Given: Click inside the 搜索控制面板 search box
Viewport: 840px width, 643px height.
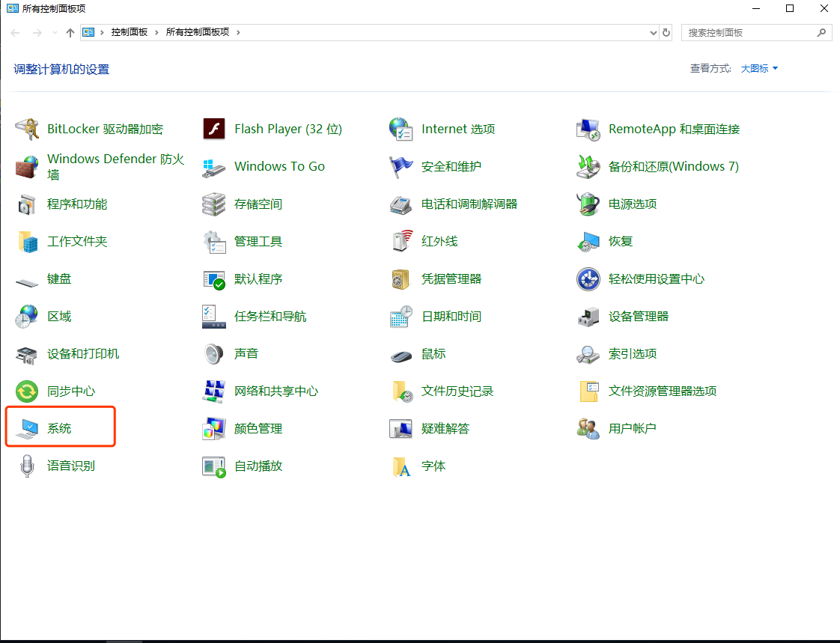Looking at the screenshot, I should click(749, 32).
